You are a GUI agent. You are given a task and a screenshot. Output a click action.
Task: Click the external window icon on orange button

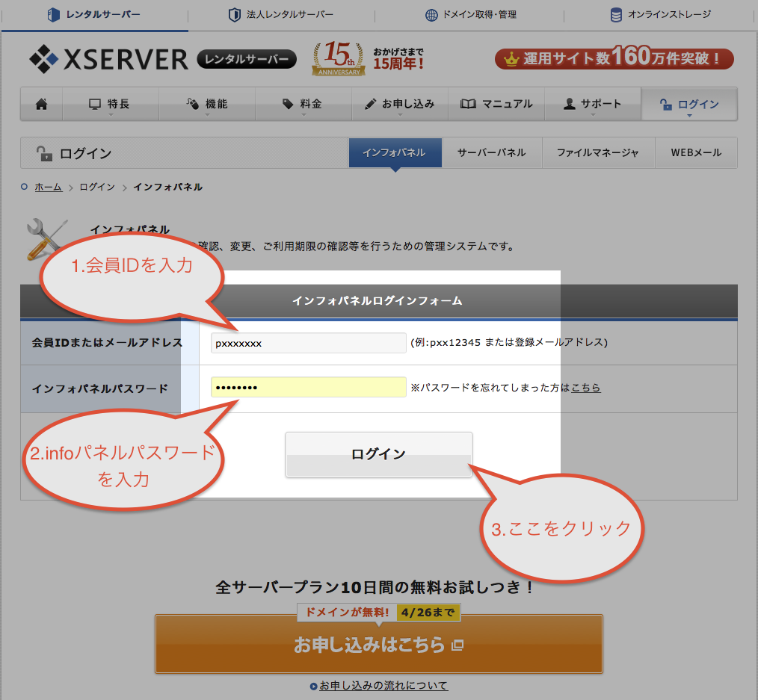tap(457, 645)
